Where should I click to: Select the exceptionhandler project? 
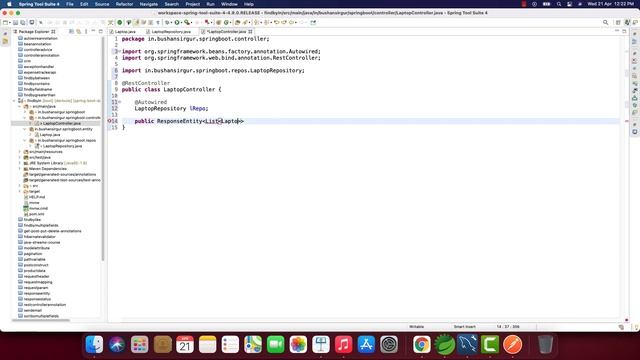pos(38,67)
